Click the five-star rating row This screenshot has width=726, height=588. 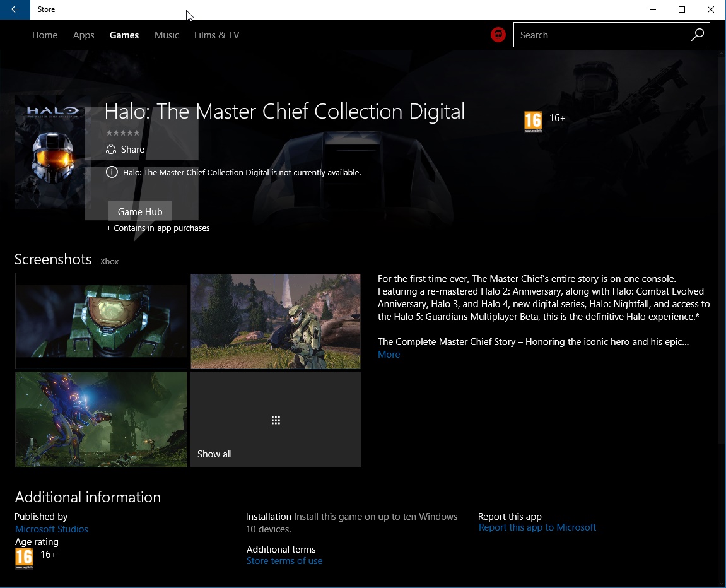tap(123, 133)
